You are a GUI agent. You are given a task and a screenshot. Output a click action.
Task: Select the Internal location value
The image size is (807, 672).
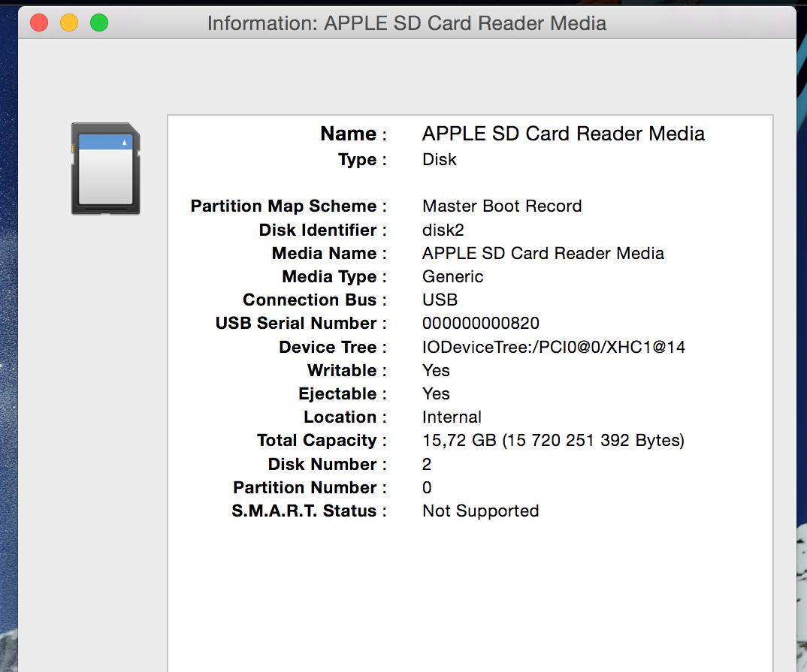click(x=452, y=417)
